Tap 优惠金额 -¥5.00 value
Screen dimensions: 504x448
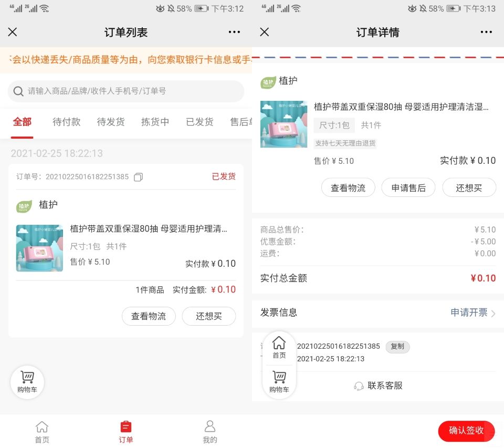483,242
